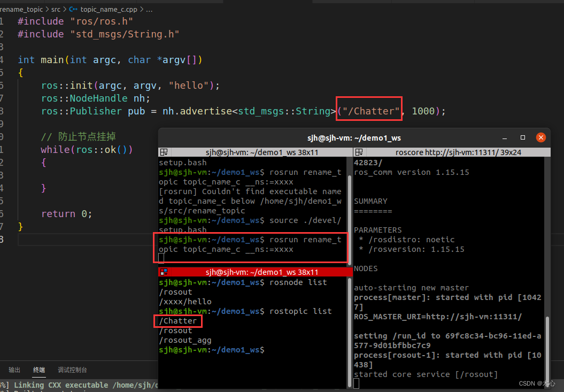564x392 pixels.
Task: Click the "/Chatter" string in the code
Action: coord(371,111)
